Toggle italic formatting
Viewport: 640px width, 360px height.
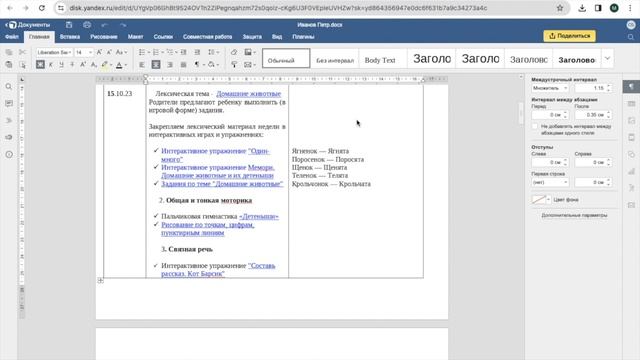(x=51, y=64)
